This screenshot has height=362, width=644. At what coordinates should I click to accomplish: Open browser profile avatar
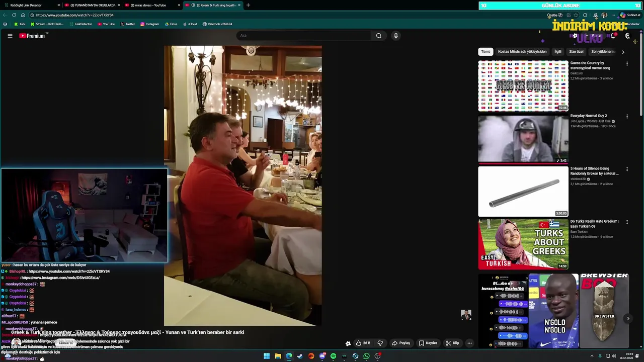pyautogui.click(x=604, y=15)
